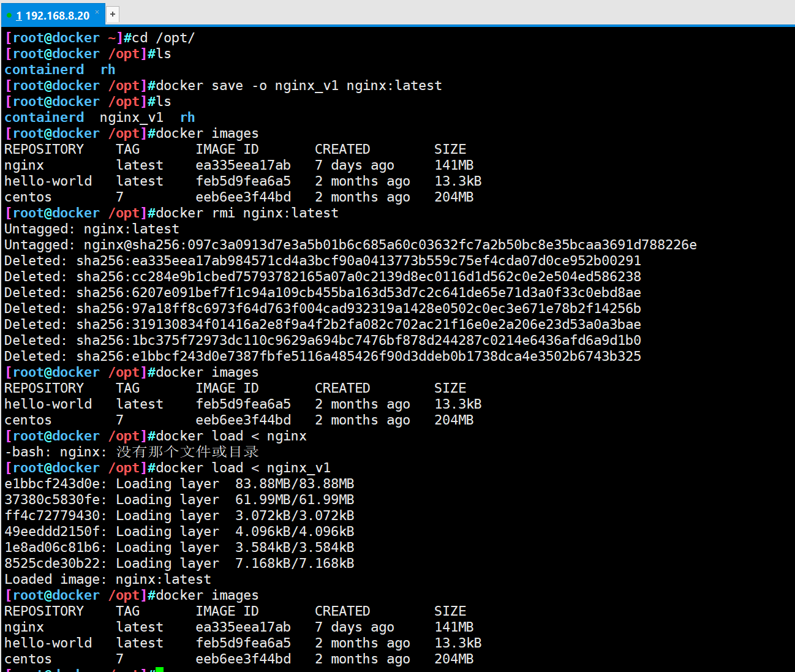Screen dimensions: 795x672
Task: Click the '83.88MB/83.88MB' layer progress value
Action: coord(295,484)
